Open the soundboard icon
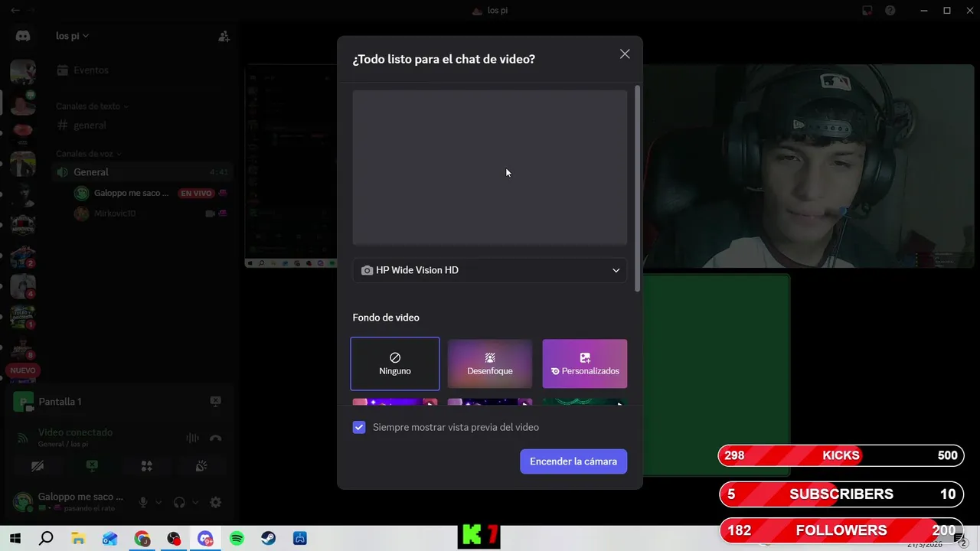This screenshot has width=980, height=551. tap(201, 466)
